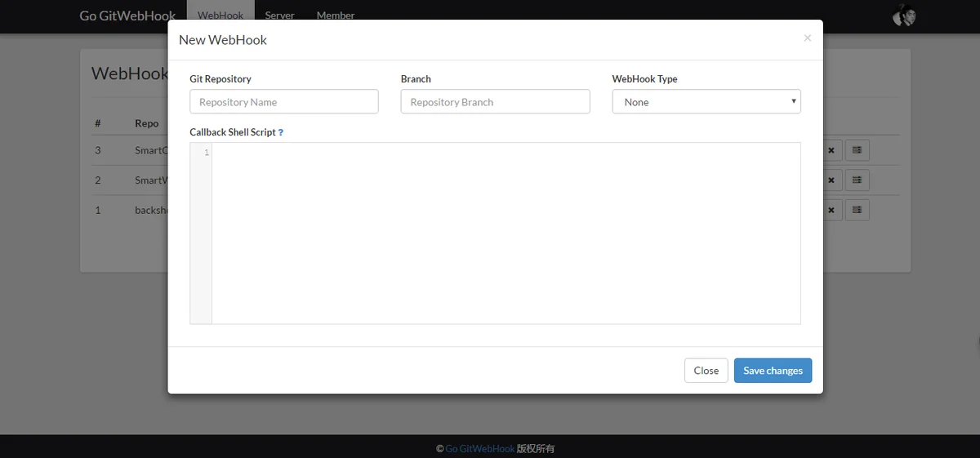Click the Close button in the dialog
The height and width of the screenshot is (458, 980).
(706, 371)
